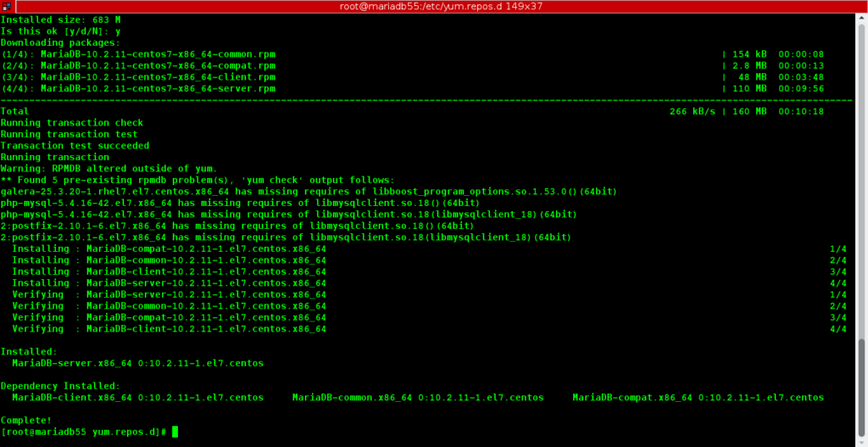Click the terminal window icon in the title bar
868x447 pixels.
7,7
